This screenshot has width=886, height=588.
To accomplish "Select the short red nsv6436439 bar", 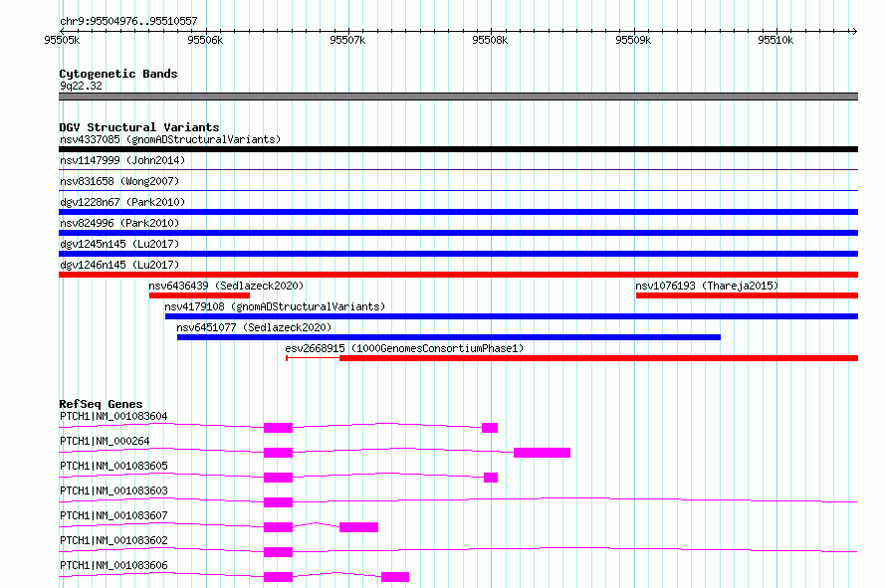I will click(x=199, y=295).
